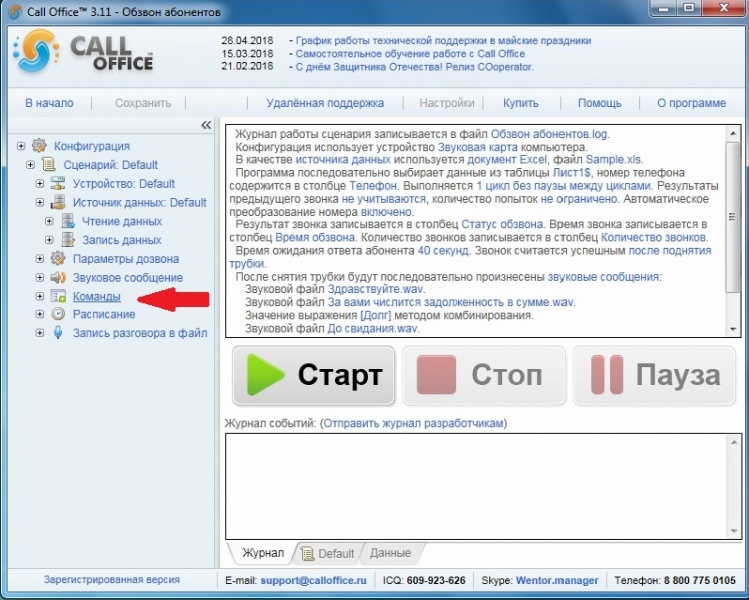Open С днём Защитника Отечества news link

415,67
